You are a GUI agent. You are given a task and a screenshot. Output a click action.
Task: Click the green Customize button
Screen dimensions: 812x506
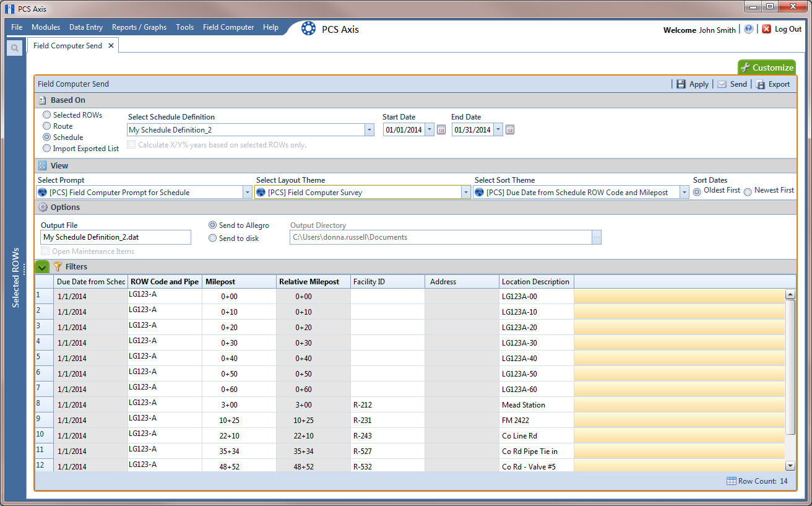(x=766, y=68)
